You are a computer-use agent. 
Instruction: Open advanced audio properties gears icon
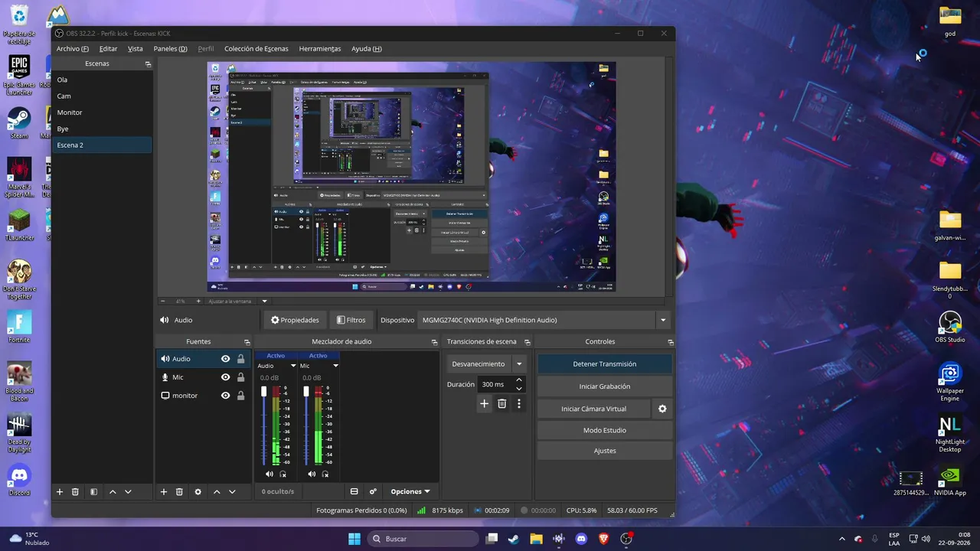[373, 491]
